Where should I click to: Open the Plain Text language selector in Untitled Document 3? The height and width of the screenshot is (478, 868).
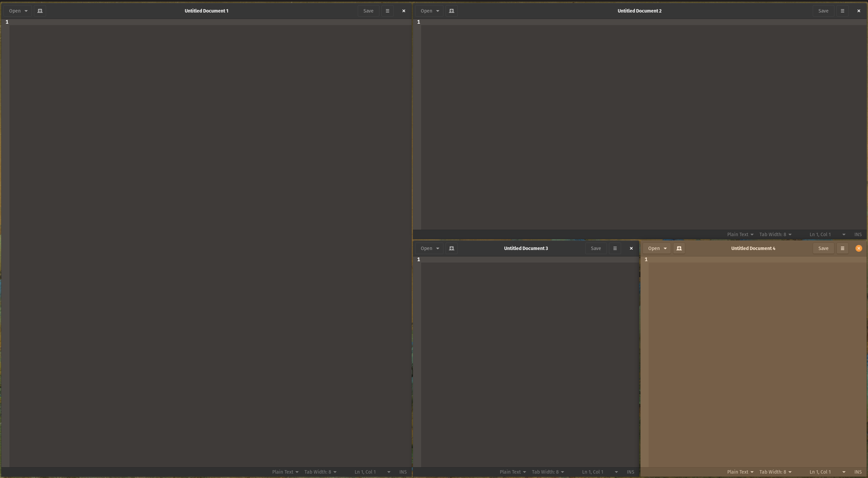[x=512, y=472]
